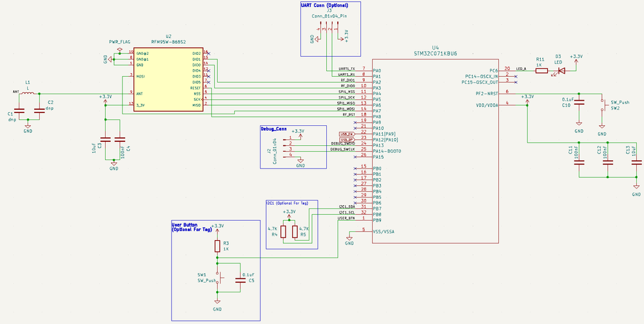The height and width of the screenshot is (324, 644).
Task: Select the J3 UART connector pins
Action: click(x=328, y=30)
